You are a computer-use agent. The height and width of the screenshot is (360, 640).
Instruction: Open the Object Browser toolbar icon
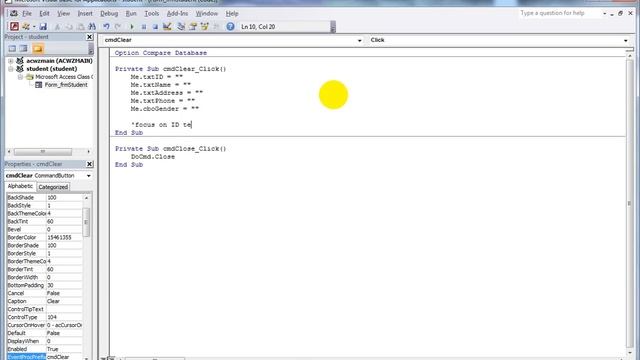click(204, 27)
